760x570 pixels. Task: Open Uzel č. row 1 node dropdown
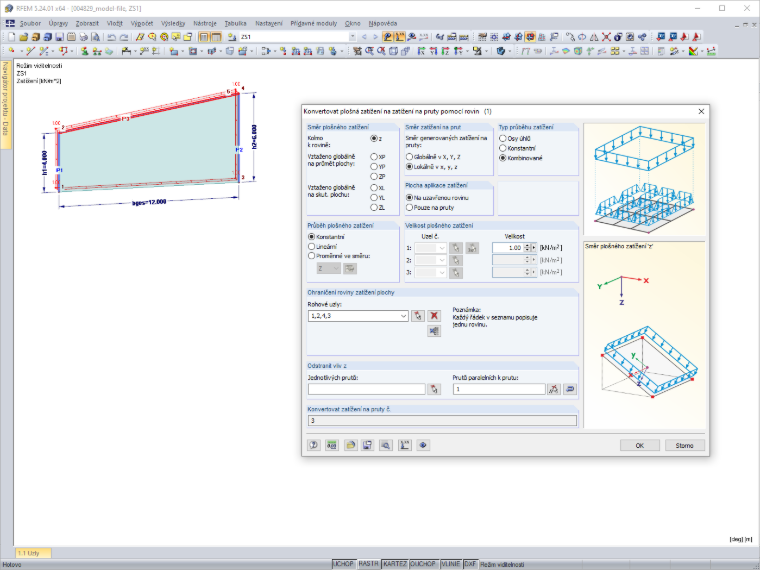(442, 248)
